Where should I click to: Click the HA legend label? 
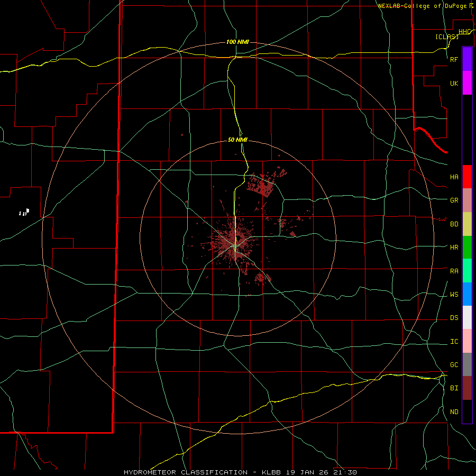coord(454,177)
